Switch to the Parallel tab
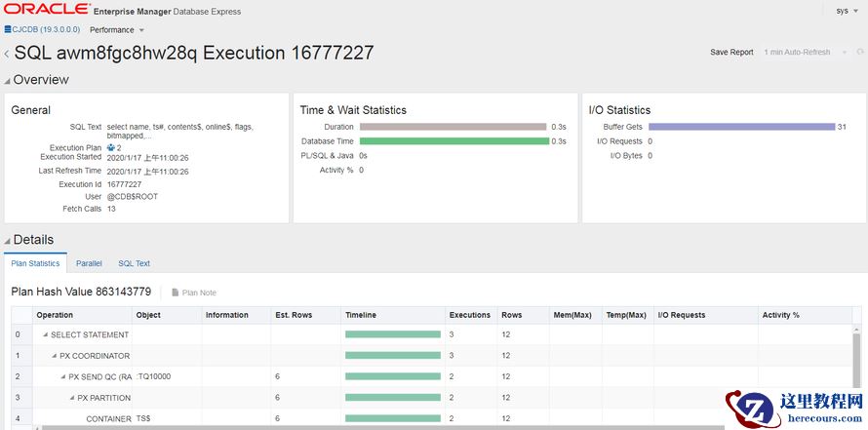Viewport: 868px width, 430px height. click(89, 263)
